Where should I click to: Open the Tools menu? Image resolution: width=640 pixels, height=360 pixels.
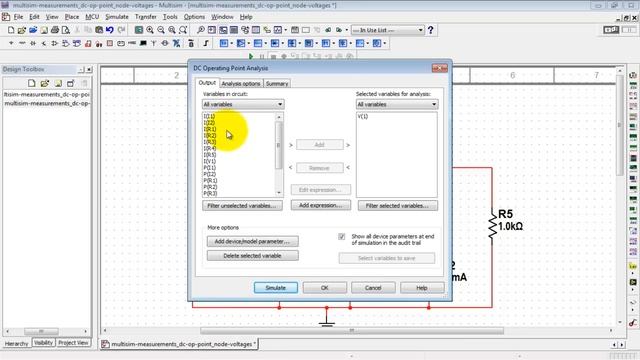[170, 17]
